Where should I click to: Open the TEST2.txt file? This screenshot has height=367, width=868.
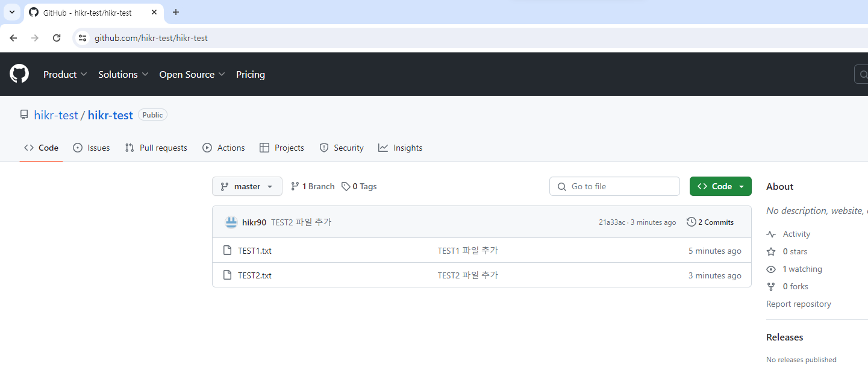(255, 275)
